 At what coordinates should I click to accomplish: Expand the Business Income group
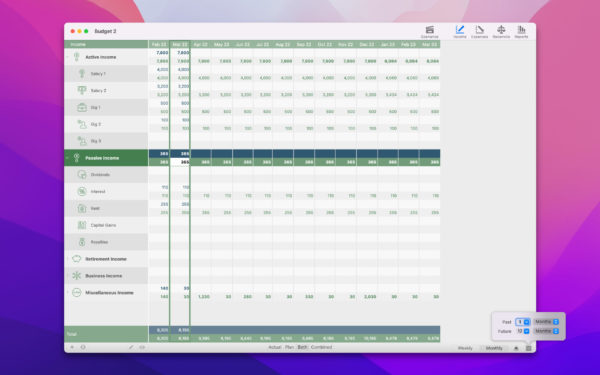tap(67, 276)
